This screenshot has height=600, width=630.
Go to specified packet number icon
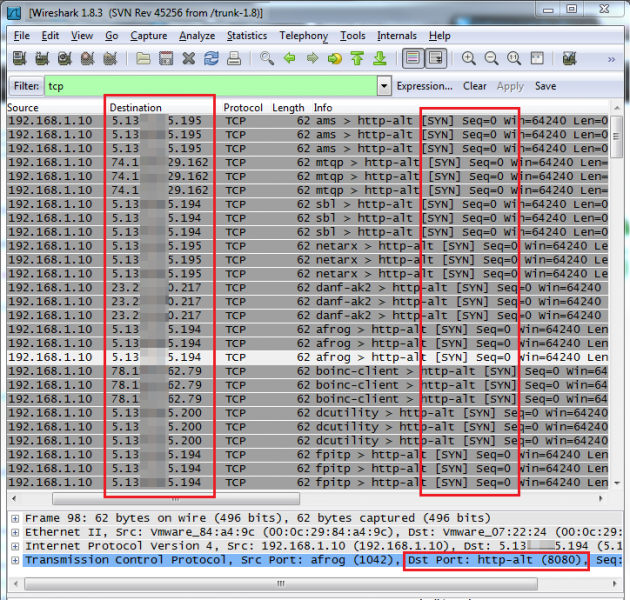[335, 59]
